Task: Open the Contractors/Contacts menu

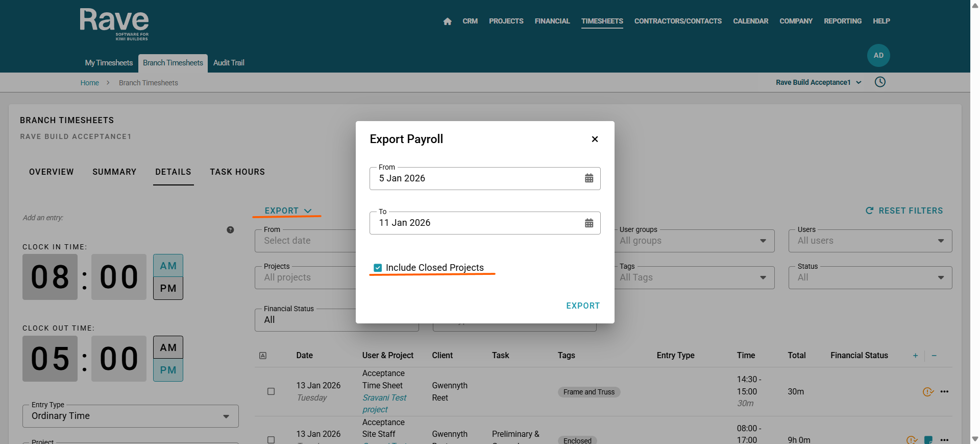Action: [678, 21]
